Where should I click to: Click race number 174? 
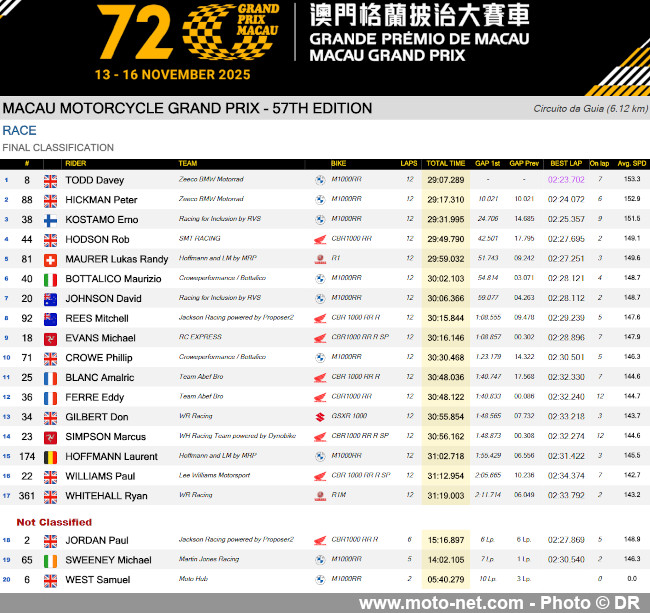(27, 456)
